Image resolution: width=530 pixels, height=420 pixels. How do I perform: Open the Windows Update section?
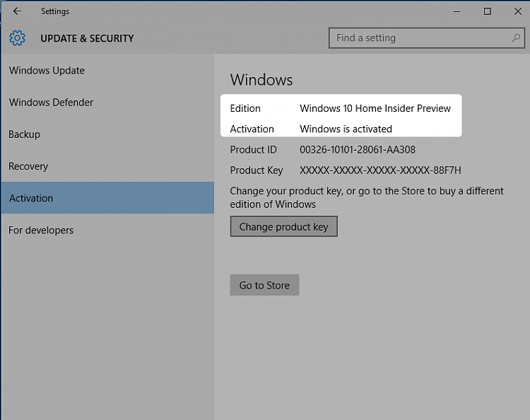pos(107,70)
